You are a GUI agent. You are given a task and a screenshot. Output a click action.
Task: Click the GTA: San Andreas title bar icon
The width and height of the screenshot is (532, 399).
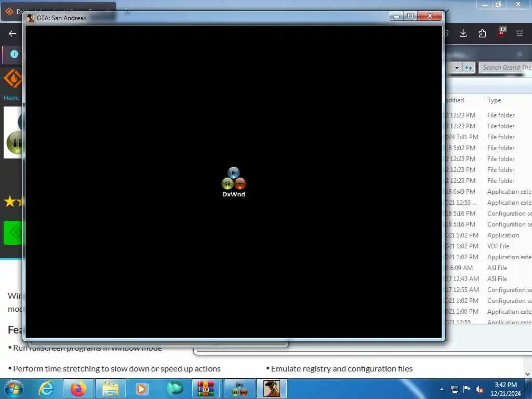coord(30,18)
